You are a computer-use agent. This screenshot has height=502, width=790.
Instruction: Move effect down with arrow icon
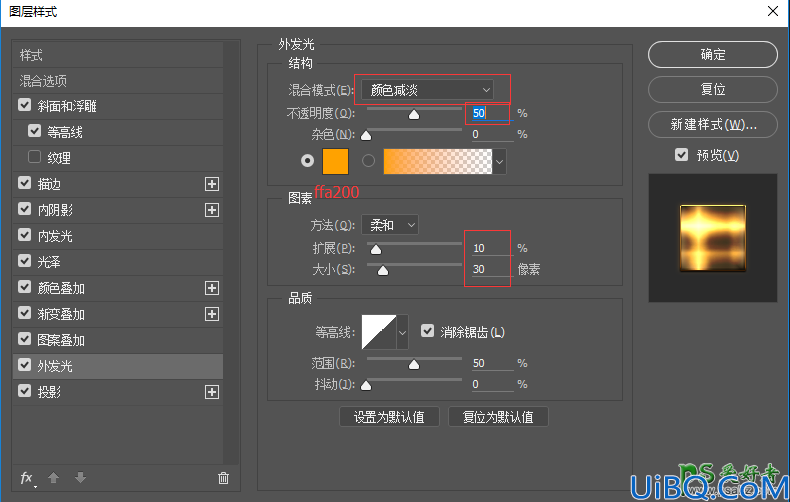(x=80, y=477)
